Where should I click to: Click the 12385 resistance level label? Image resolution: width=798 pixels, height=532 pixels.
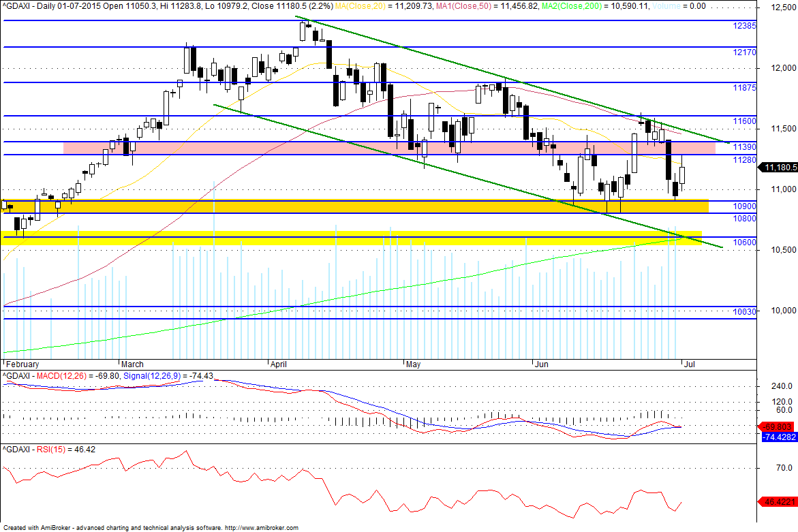pos(744,26)
